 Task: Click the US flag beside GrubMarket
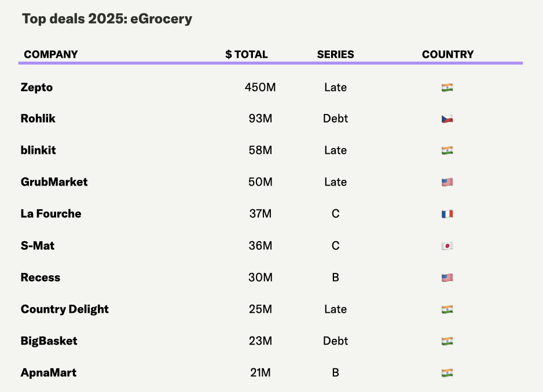(x=447, y=183)
